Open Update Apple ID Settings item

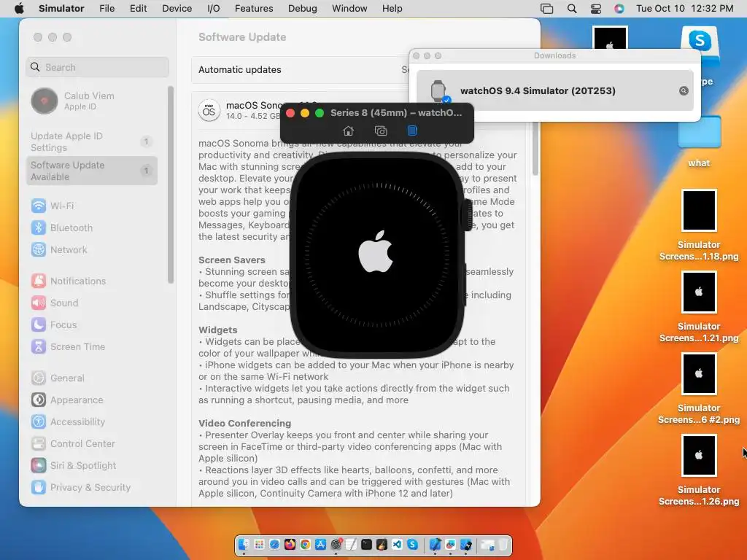(92, 141)
